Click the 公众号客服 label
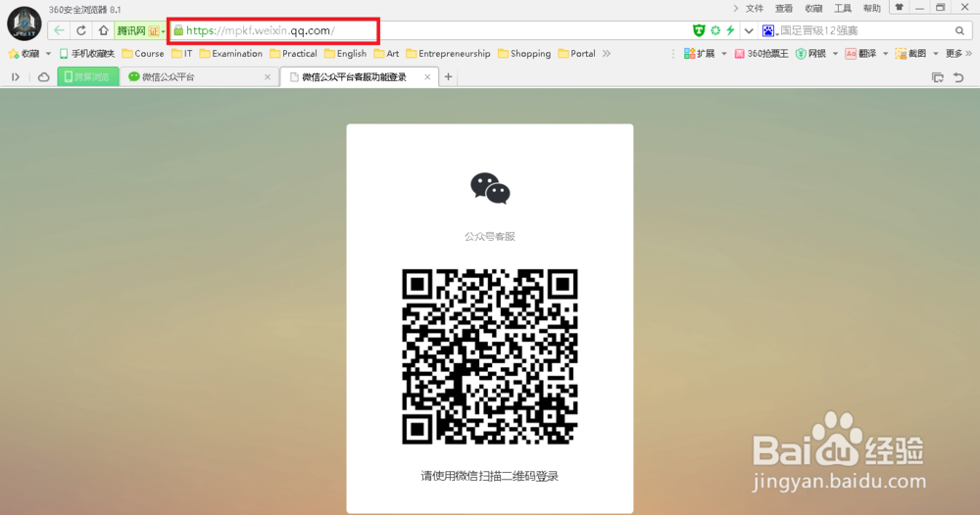The height and width of the screenshot is (515, 980). 490,237
